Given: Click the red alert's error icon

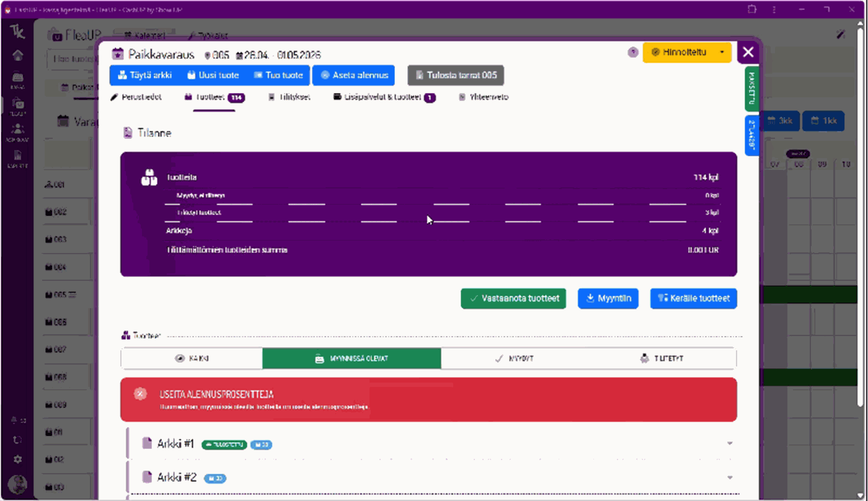Looking at the screenshot, I should pyautogui.click(x=141, y=394).
